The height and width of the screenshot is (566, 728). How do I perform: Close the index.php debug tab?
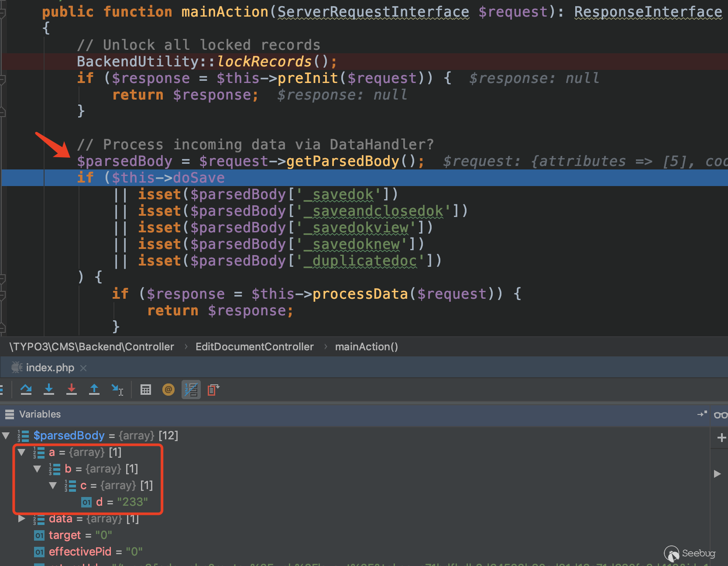83,368
